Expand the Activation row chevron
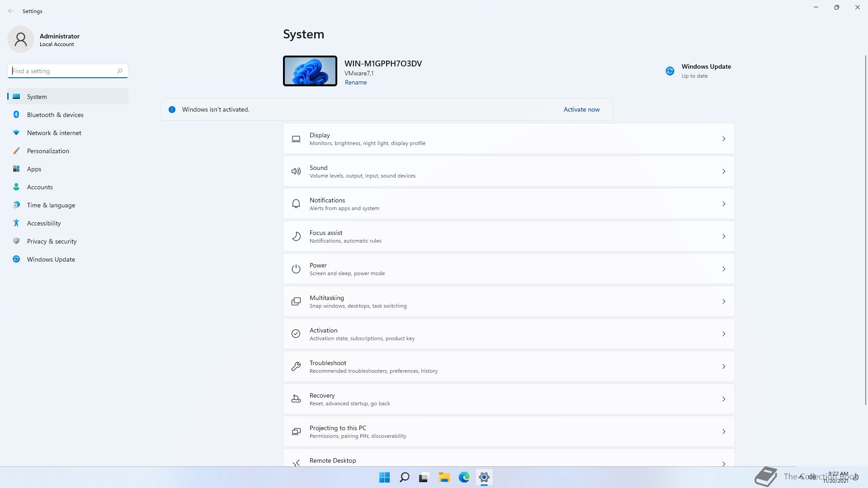Screen dimensions: 868x488 click(724, 334)
